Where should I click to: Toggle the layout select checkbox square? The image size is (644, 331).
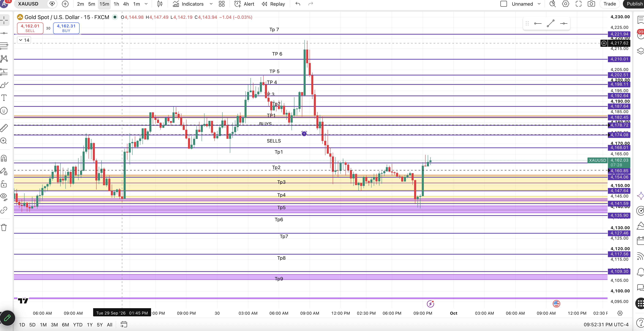[504, 4]
